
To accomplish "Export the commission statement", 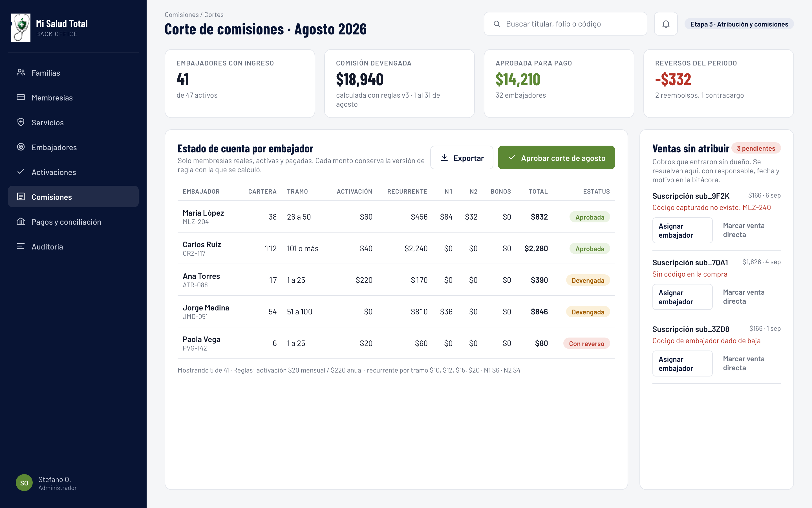I will (462, 157).
